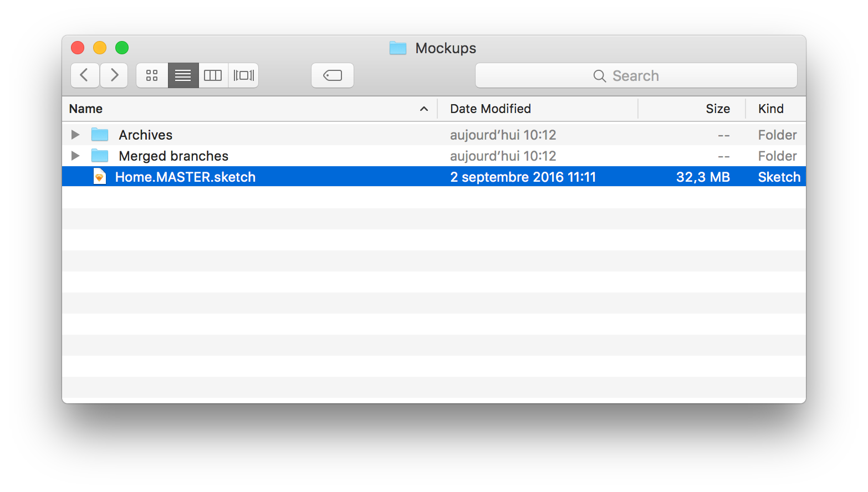Toggle sort order arrow in Name column
Viewport: 868px width, 492px height.
[x=424, y=109]
